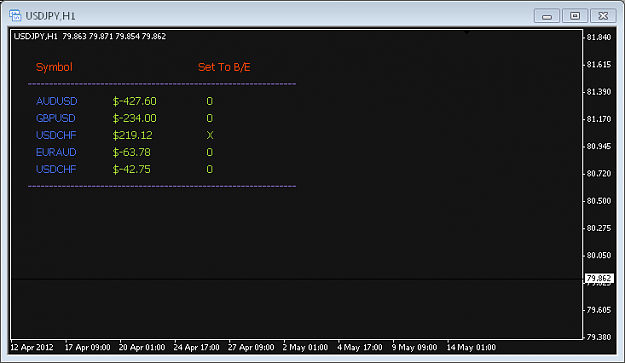
Task: Click the 24 Apr 17:00 time label
Action: point(197,347)
